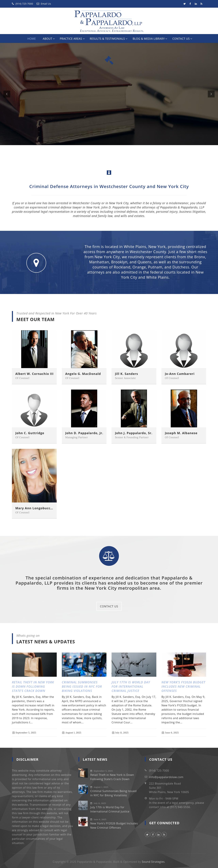Viewport: 218px width, 868px height.
Task: Go to next slide with right arrow
Action: (x=211, y=94)
